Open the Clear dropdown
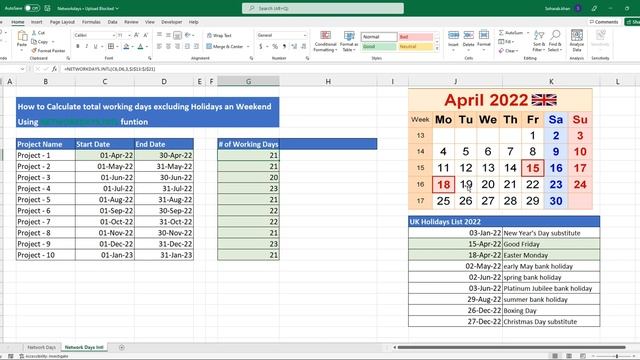640x360 pixels. (509, 51)
